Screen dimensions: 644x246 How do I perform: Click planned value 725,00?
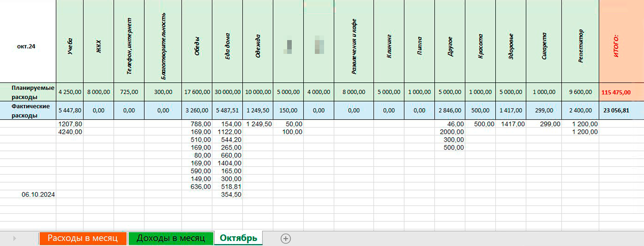coord(129,92)
